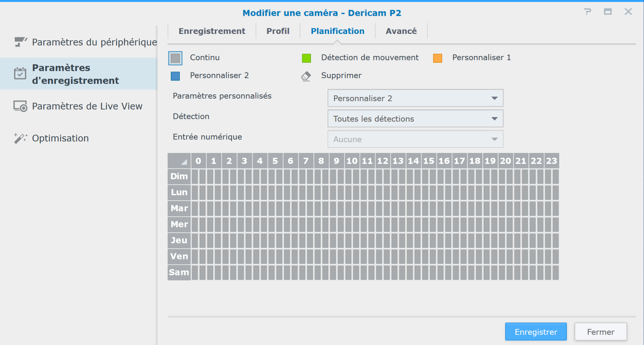Open Paramètres de Live View section

point(78,106)
